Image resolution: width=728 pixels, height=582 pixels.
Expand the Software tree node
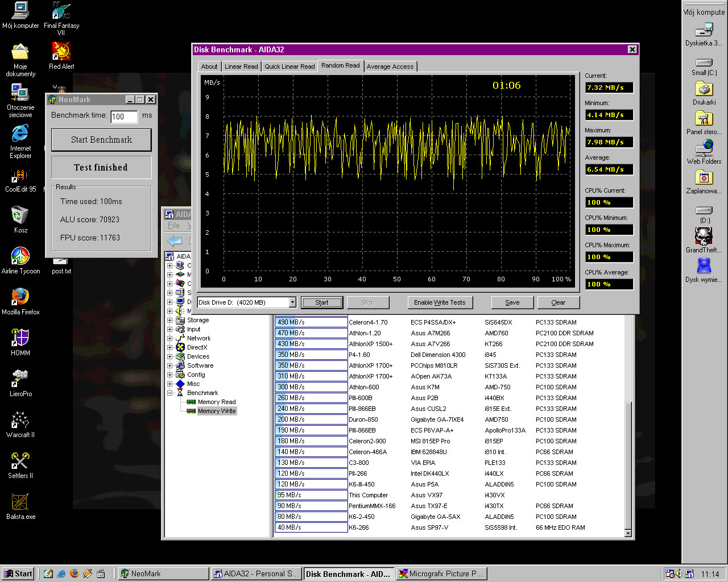[169, 365]
